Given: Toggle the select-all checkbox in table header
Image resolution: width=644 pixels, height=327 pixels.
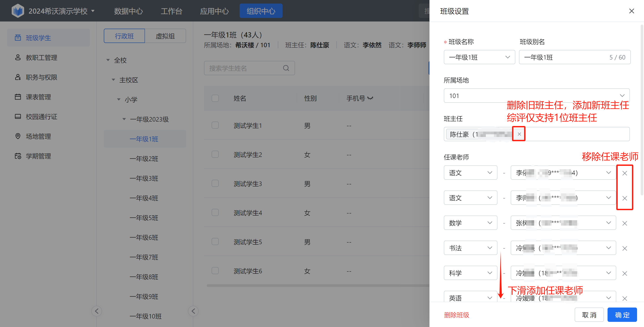Looking at the screenshot, I should point(215,98).
